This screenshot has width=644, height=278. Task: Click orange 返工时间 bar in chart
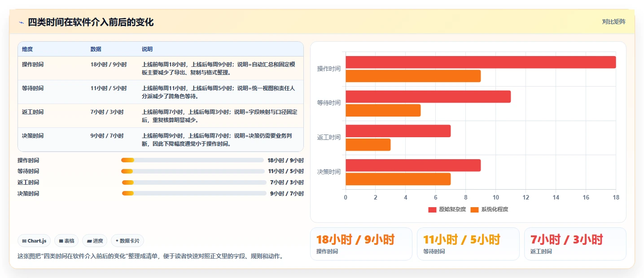pyautogui.click(x=368, y=145)
